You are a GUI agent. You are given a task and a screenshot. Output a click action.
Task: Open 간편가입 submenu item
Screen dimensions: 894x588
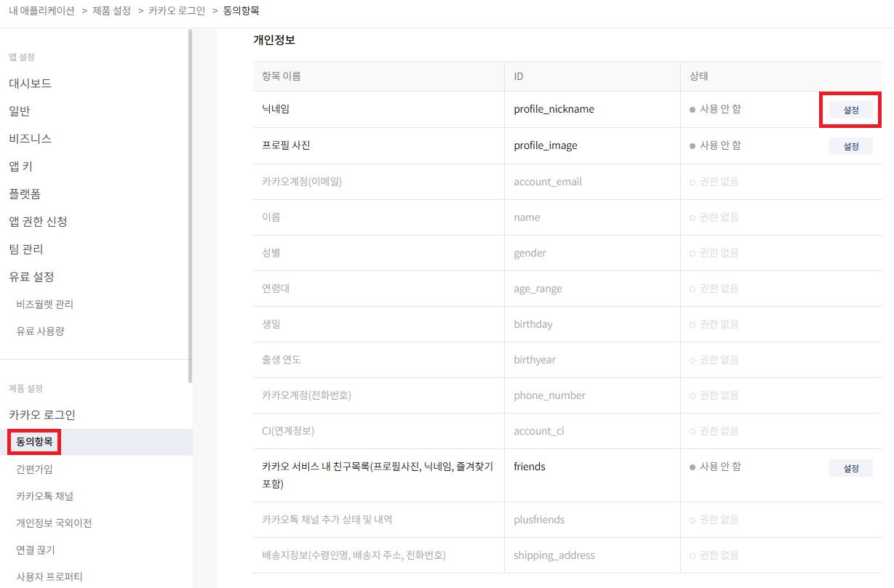click(x=34, y=470)
